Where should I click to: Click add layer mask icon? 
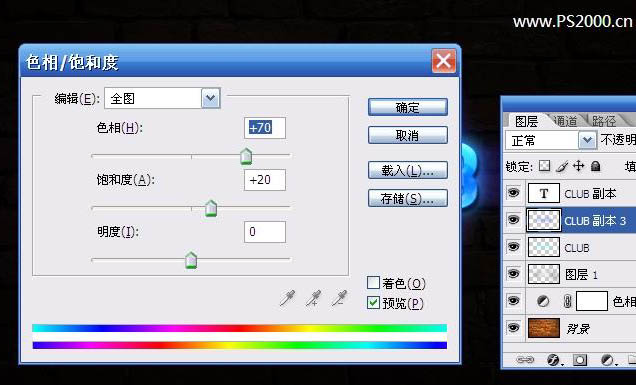click(580, 360)
